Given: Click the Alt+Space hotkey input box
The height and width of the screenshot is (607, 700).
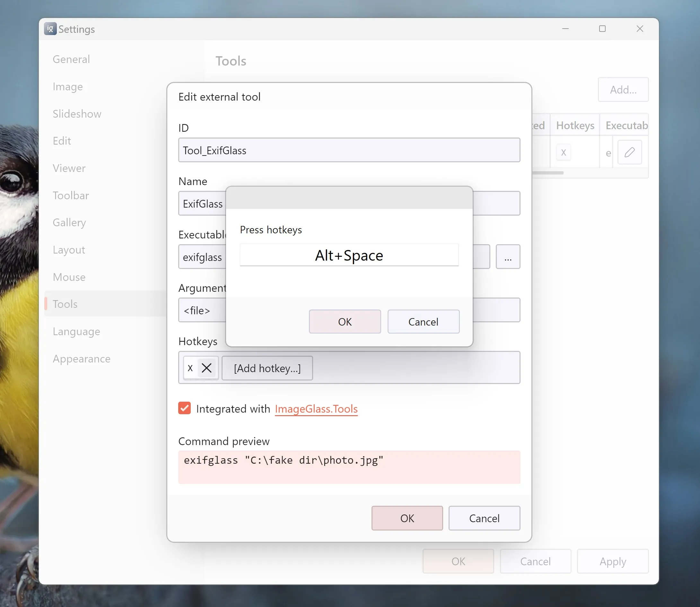Looking at the screenshot, I should 349,255.
